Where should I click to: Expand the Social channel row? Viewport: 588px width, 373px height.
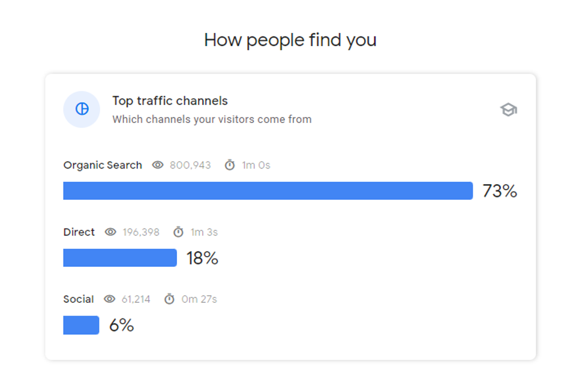[x=79, y=299]
